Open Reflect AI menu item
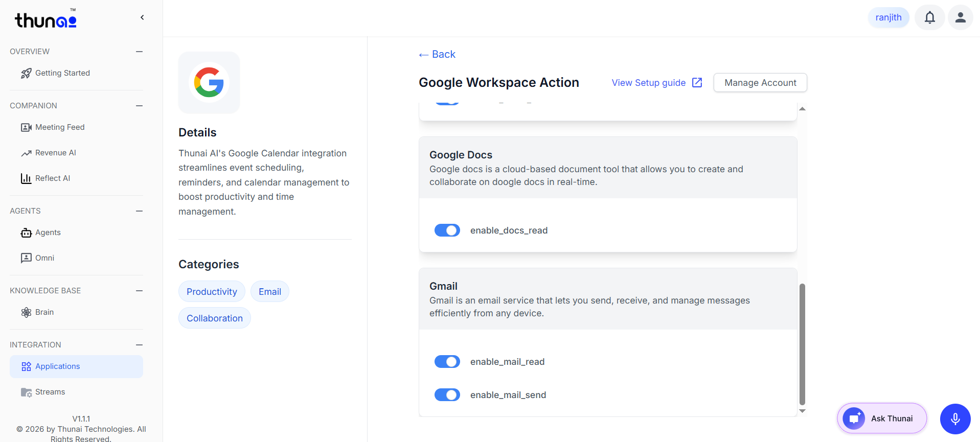The width and height of the screenshot is (980, 442). 76,178
